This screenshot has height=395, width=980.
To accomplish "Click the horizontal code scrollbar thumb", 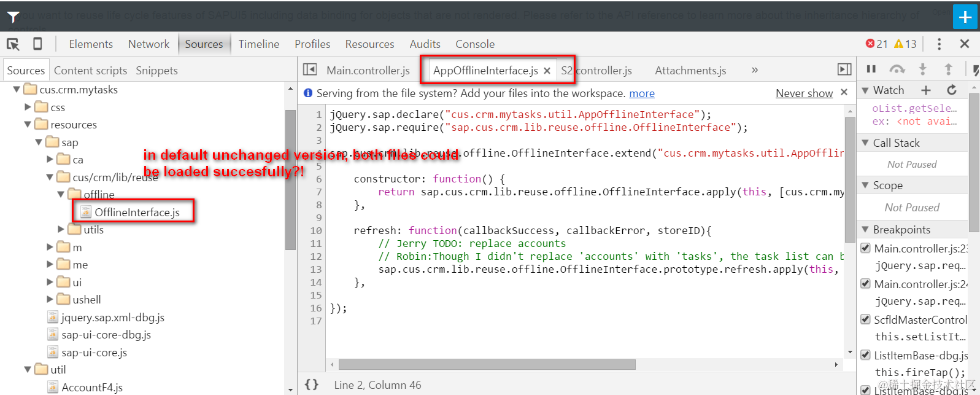I will coord(487,365).
